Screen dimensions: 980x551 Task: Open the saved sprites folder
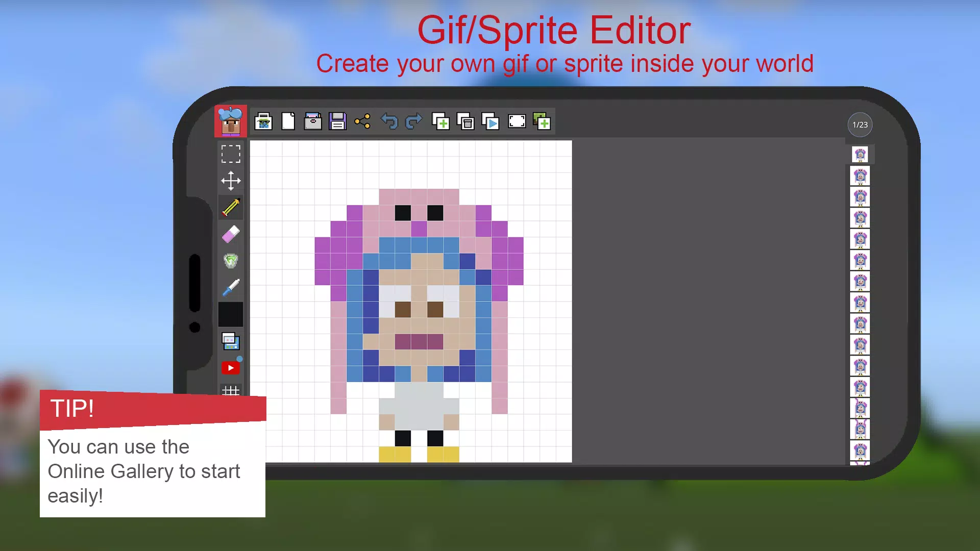point(313,121)
